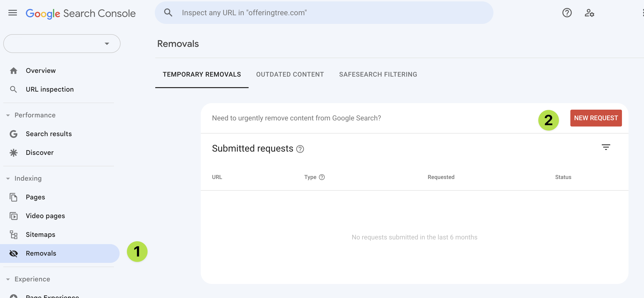This screenshot has width=644, height=298.
Task: Click help icon beside Submitted requests
Action: pos(300,149)
